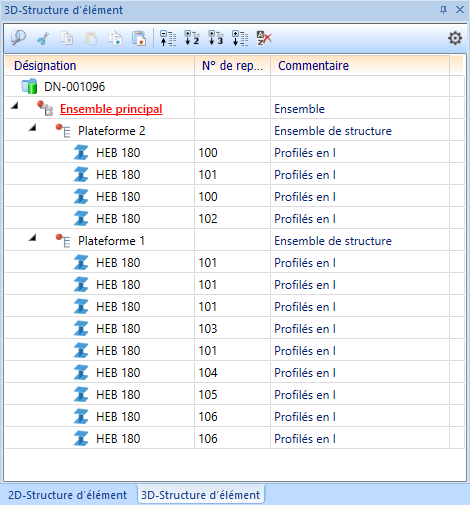Click the Commentaire column header
Image resolution: width=470 pixels, height=505 pixels.
[360, 66]
